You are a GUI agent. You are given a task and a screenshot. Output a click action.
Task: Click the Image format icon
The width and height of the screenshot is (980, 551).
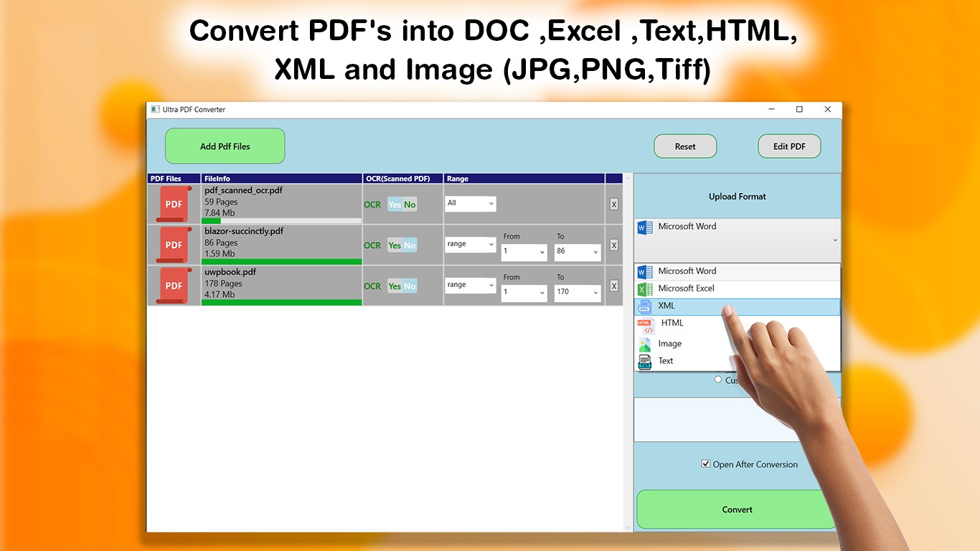pyautogui.click(x=645, y=343)
